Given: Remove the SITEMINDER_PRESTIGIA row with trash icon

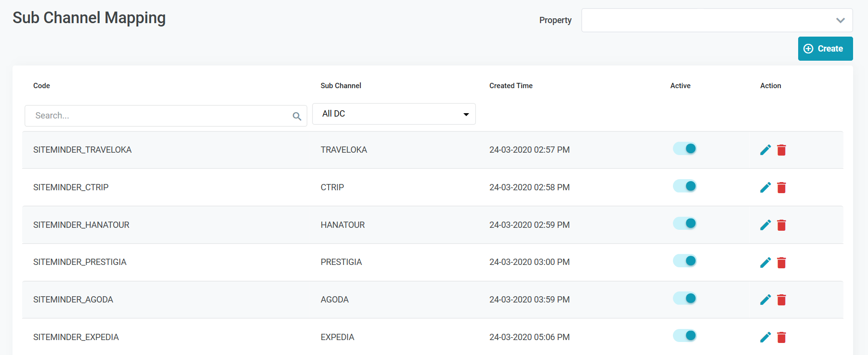Looking at the screenshot, I should (x=781, y=263).
